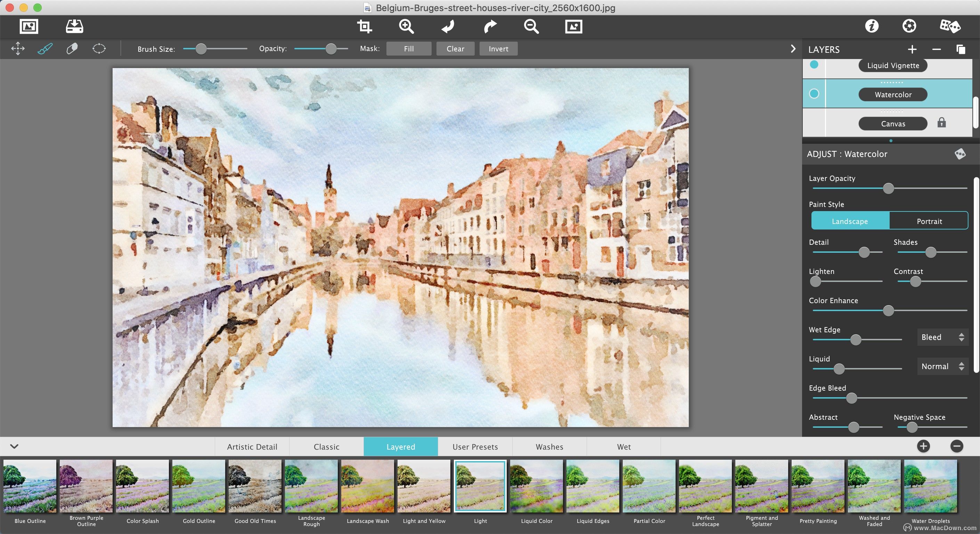Open a photo with the open image icon
The height and width of the screenshot is (534, 980).
(x=29, y=26)
